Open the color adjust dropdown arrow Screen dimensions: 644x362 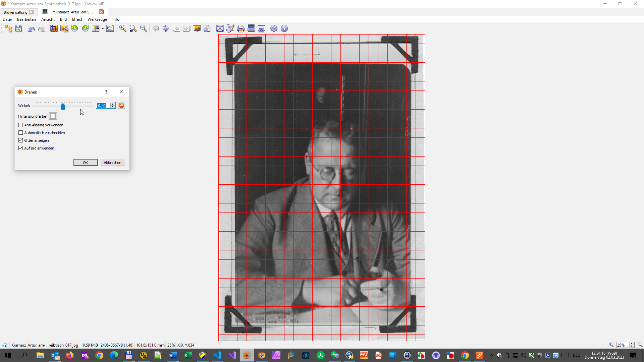(x=103, y=28)
